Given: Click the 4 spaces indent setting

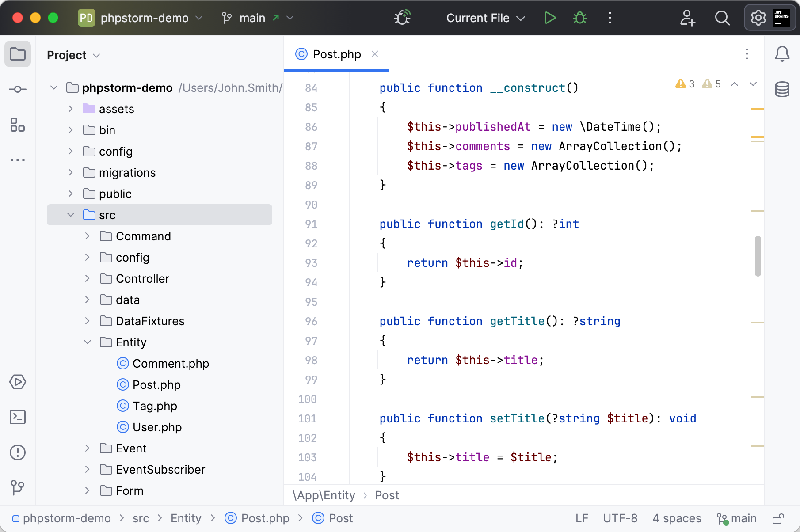Looking at the screenshot, I should (676, 518).
